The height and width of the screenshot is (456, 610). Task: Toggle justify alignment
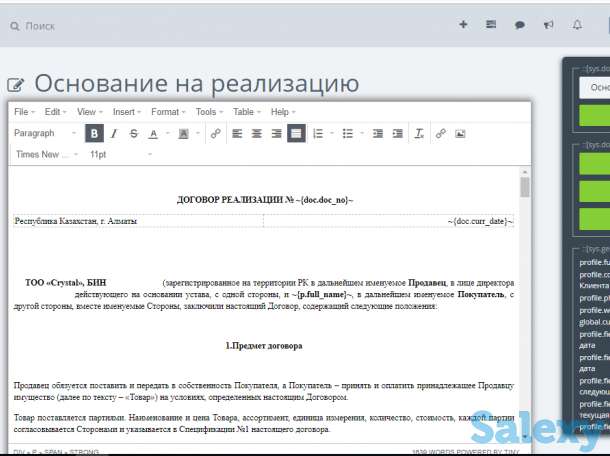coord(296,133)
